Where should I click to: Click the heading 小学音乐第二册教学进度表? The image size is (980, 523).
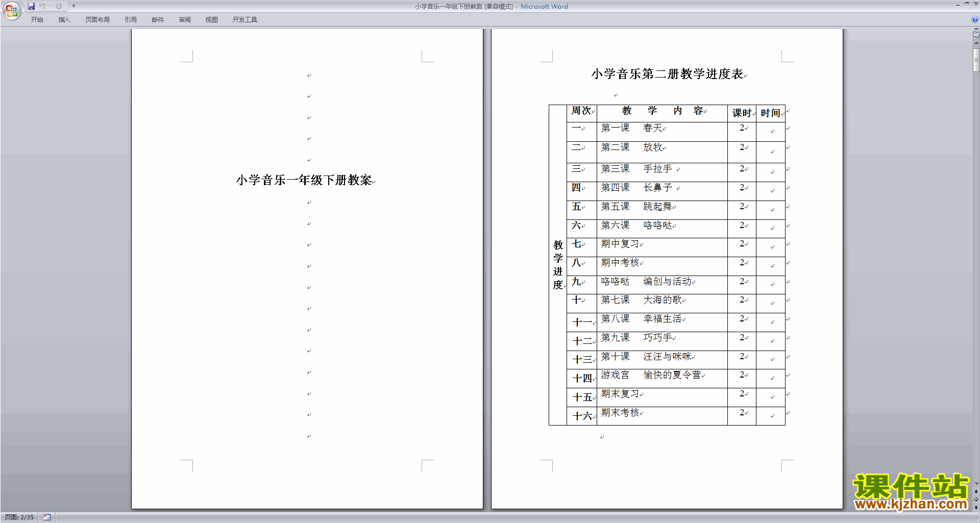(668, 74)
